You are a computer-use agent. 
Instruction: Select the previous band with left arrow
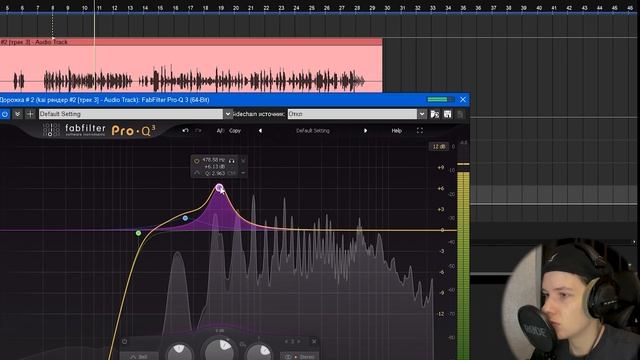(286, 341)
